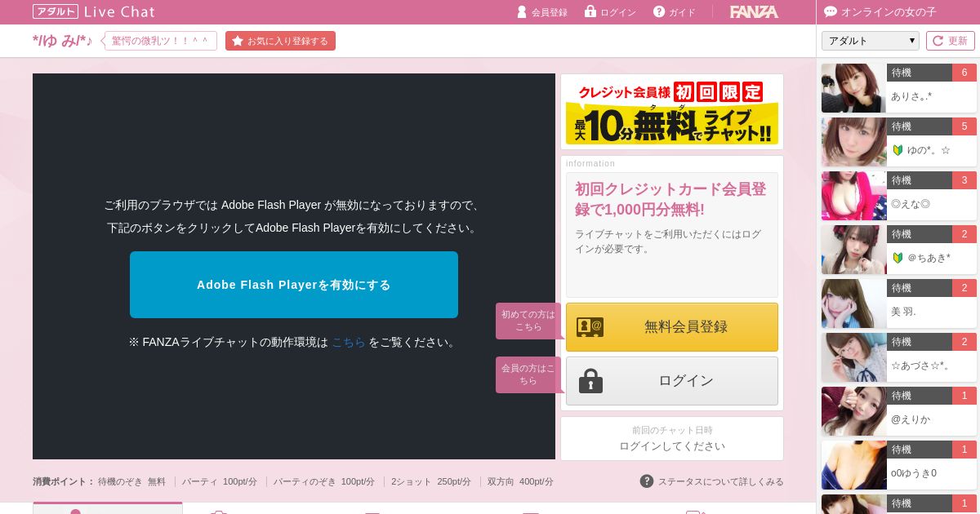Open the 10分無料 credit member banner
The height and width of the screenshot is (514, 980).
(672, 112)
